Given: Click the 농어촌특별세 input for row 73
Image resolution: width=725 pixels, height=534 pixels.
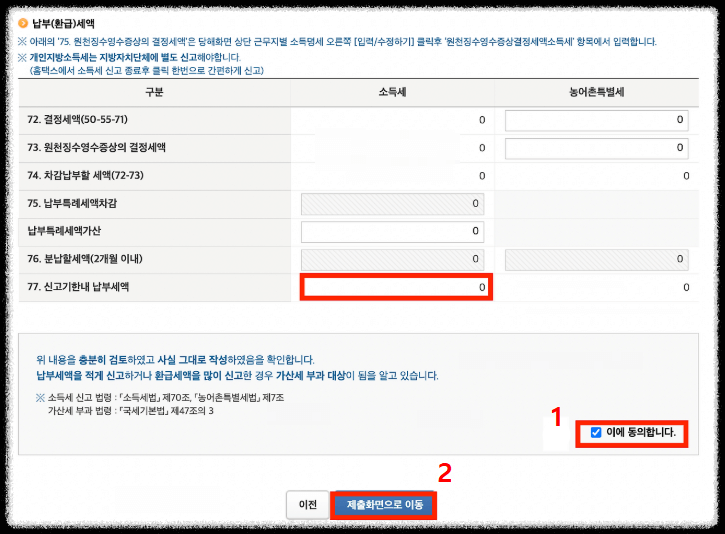Looking at the screenshot, I should [596, 148].
